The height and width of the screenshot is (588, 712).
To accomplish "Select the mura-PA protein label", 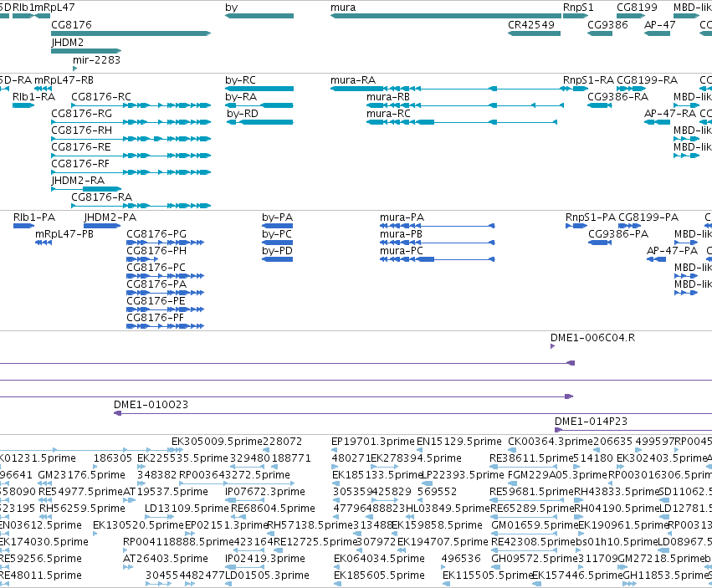I will point(402,217).
